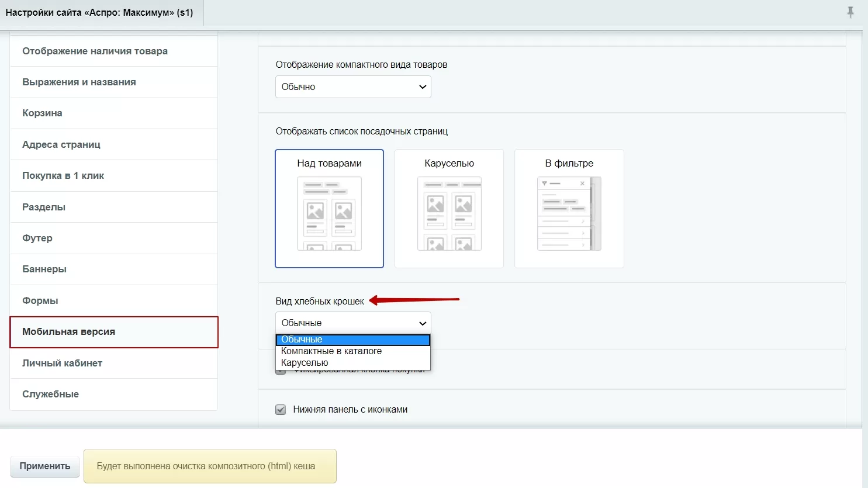Go to 'Выражения и названия' section
The image size is (868, 488).
coord(114,82)
